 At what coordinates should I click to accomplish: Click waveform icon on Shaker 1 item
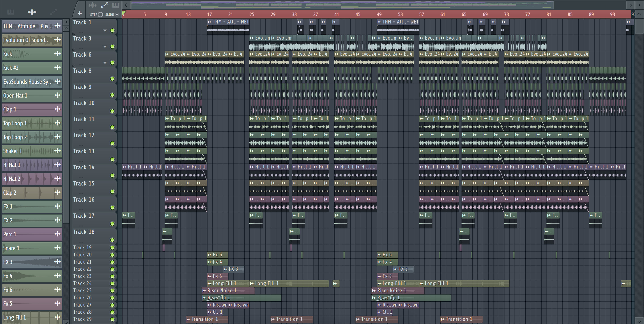tap(57, 151)
